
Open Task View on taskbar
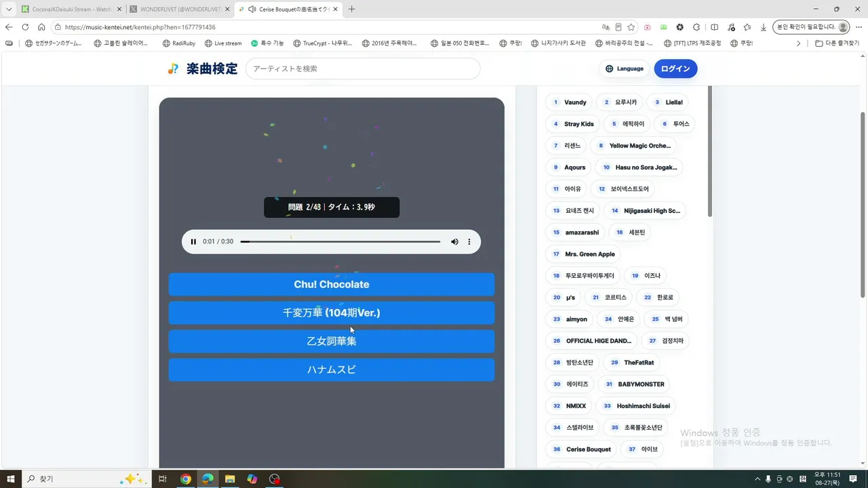tap(163, 479)
